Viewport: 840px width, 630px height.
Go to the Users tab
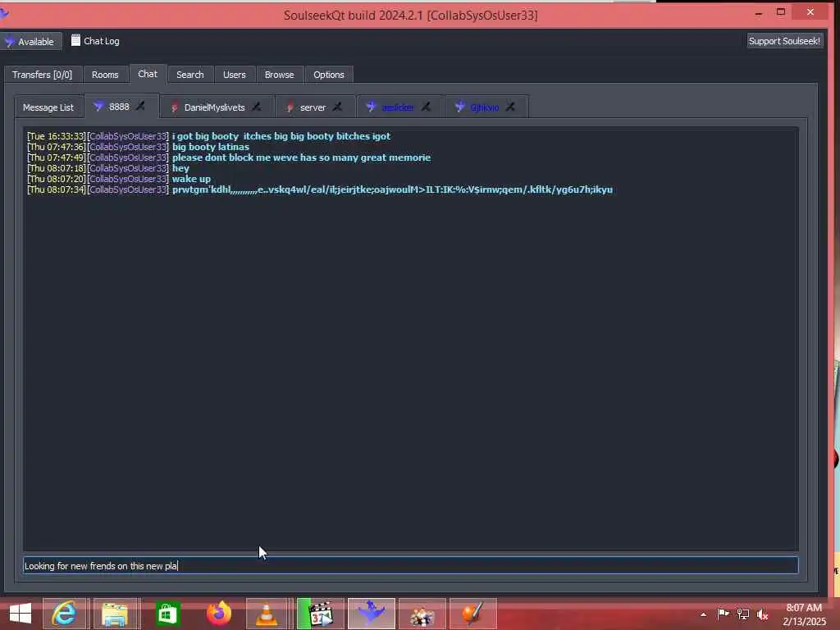(234, 75)
